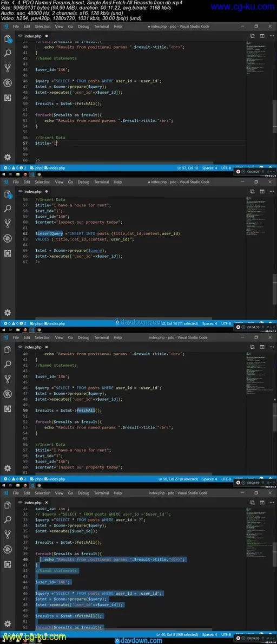Open Debug view in the 11 selected frame

[x=8, y=238]
